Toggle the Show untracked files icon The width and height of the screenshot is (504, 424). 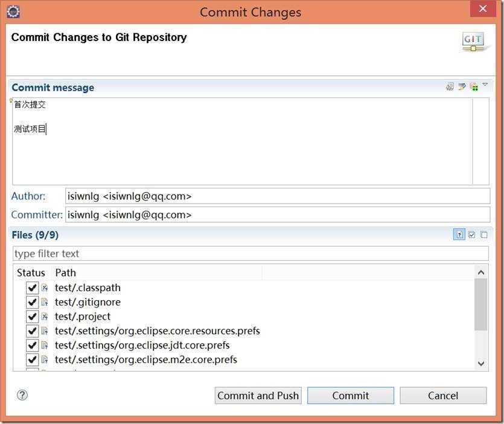pyautogui.click(x=459, y=234)
